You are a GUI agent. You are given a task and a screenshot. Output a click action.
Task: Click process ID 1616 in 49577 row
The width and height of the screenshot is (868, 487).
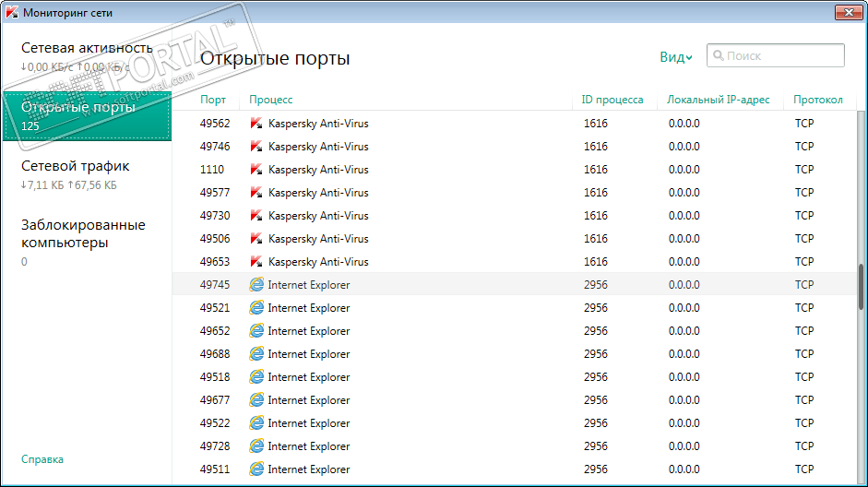596,193
